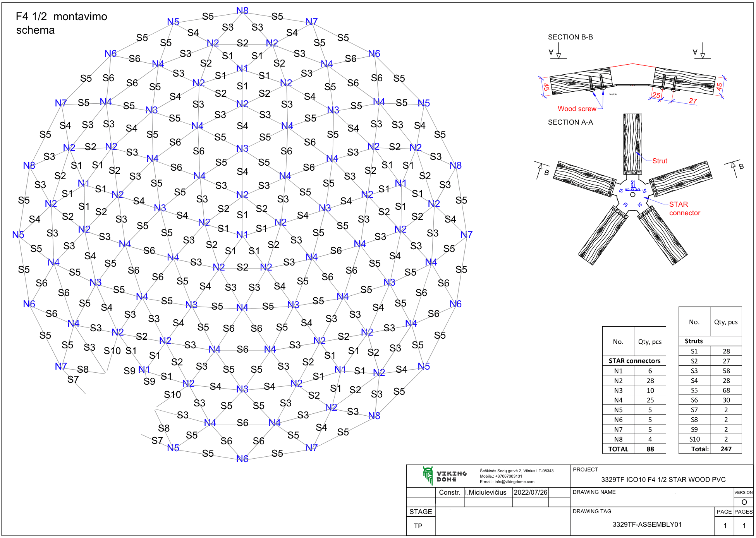
Task: Click the Struts total value 247
Action: click(x=726, y=449)
